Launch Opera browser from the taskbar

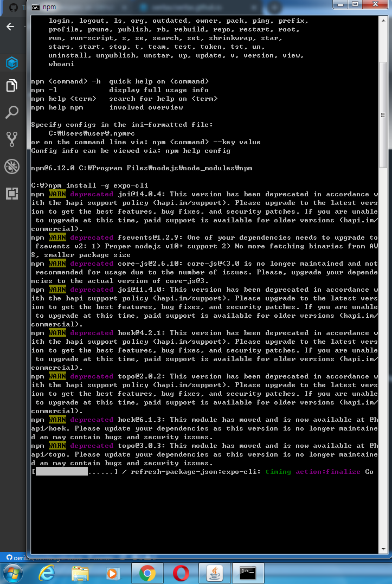pos(181,573)
